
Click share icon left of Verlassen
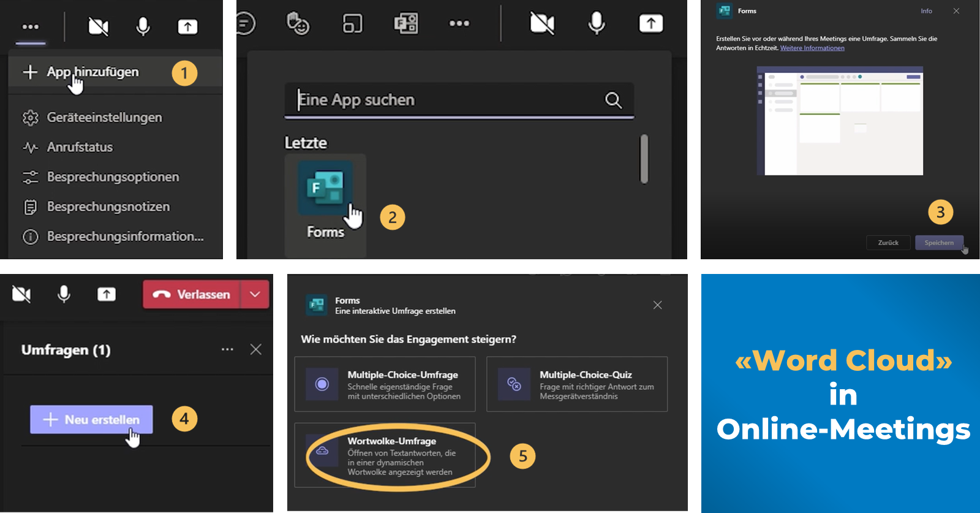[x=107, y=295]
